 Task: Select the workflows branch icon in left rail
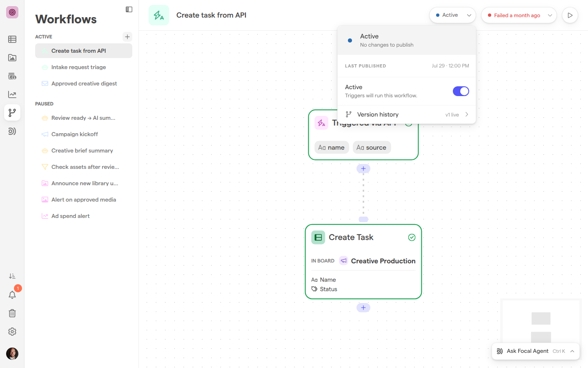click(x=12, y=112)
